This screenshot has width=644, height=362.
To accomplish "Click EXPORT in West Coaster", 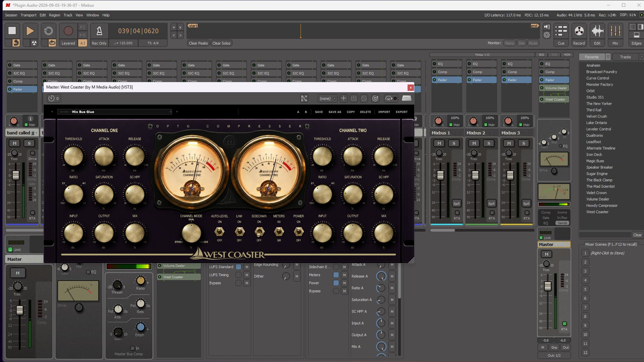I will pos(401,112).
